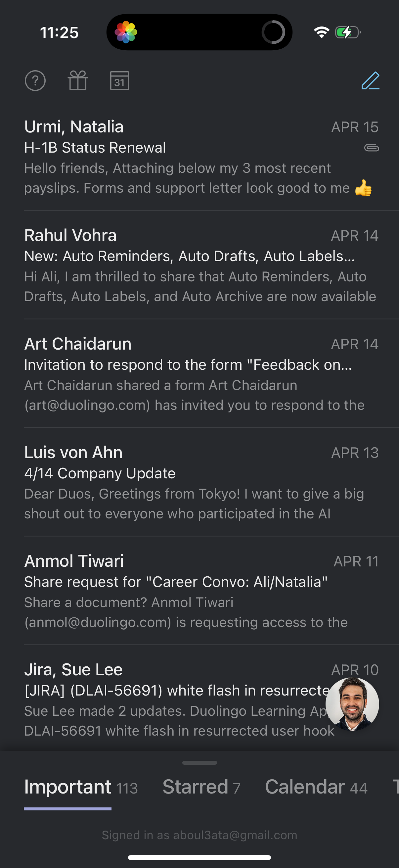Open the calendar icon in top bar
Image resolution: width=399 pixels, height=868 pixels.
(x=119, y=81)
